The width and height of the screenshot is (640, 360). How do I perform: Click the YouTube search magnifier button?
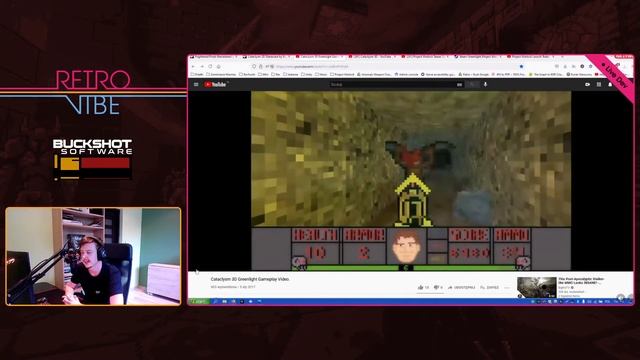(x=473, y=84)
